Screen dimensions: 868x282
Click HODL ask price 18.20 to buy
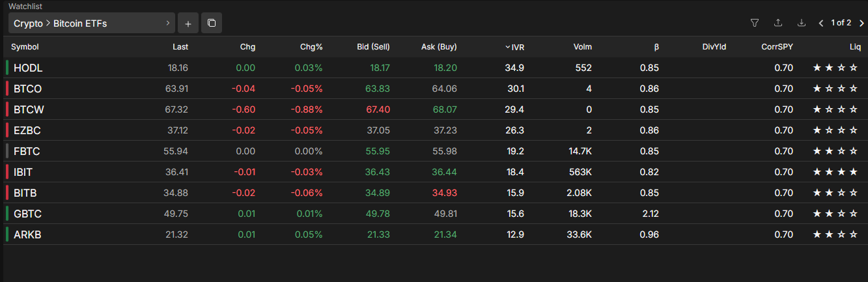point(446,68)
